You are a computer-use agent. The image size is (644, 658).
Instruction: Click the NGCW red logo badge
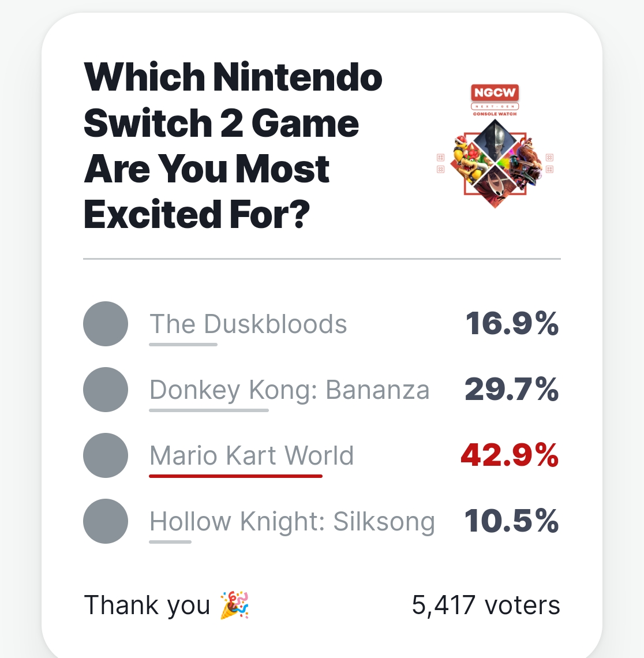coord(495,92)
